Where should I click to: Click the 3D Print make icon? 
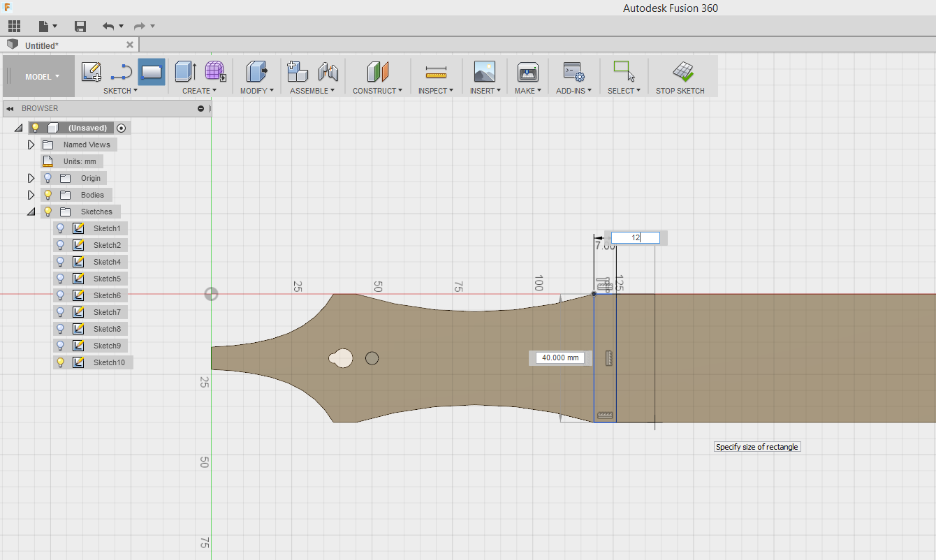(527, 71)
